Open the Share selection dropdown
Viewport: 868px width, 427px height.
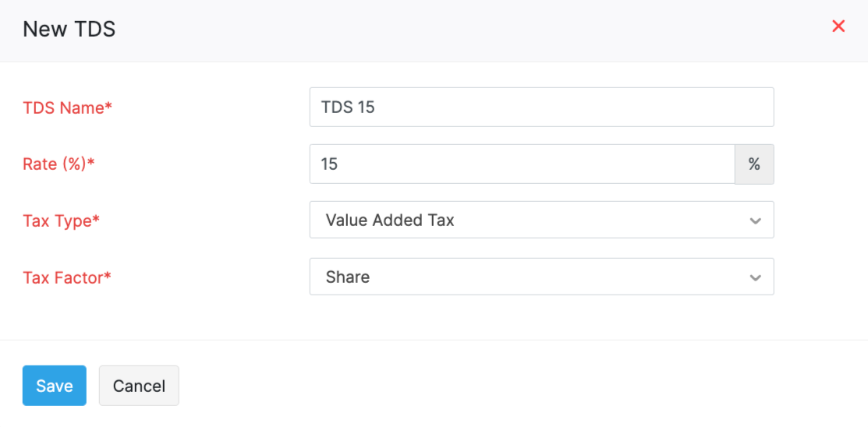[541, 277]
